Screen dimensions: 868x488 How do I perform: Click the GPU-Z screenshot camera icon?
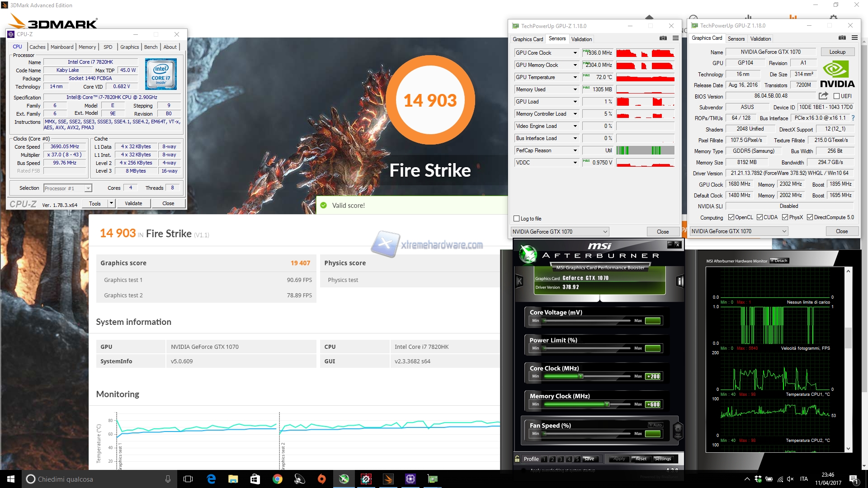663,38
